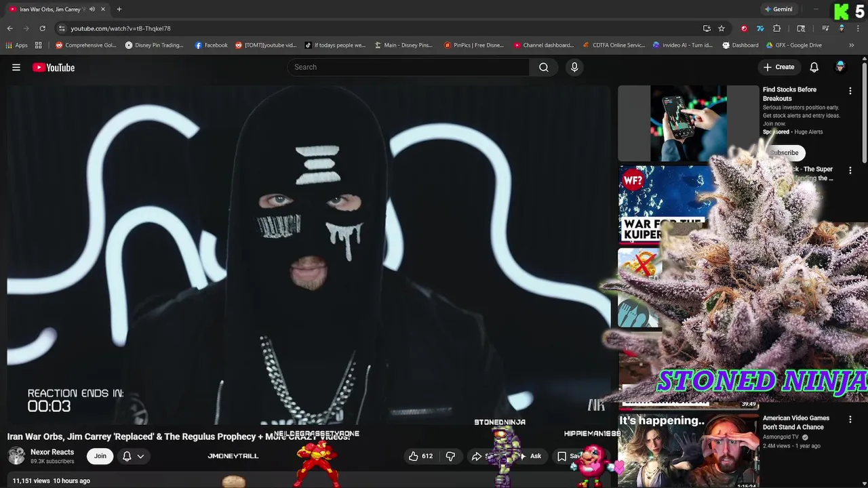Open Chrome three-dot menu
868x488 pixels.
pos(859,28)
